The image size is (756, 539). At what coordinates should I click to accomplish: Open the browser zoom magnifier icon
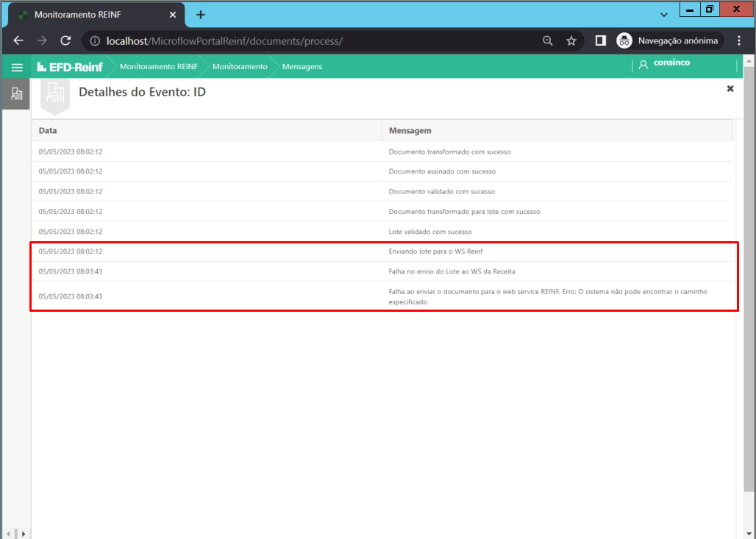pos(548,41)
